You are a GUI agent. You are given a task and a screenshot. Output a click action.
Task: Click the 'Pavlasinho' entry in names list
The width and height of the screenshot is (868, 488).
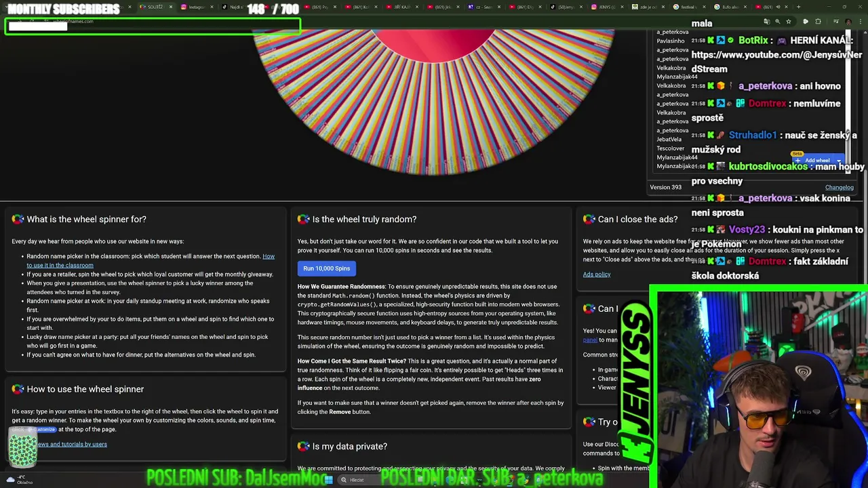pyautogui.click(x=671, y=41)
